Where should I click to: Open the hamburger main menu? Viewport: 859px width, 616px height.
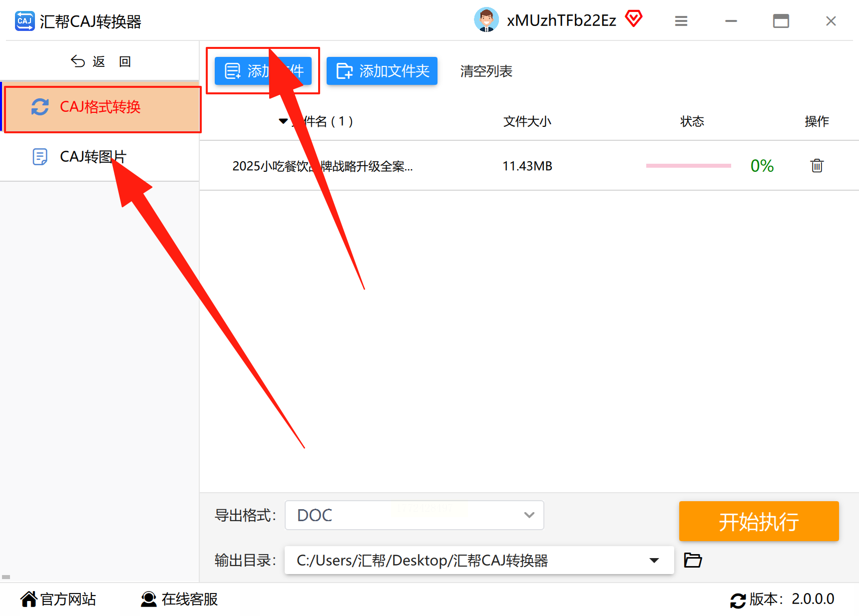pos(681,21)
